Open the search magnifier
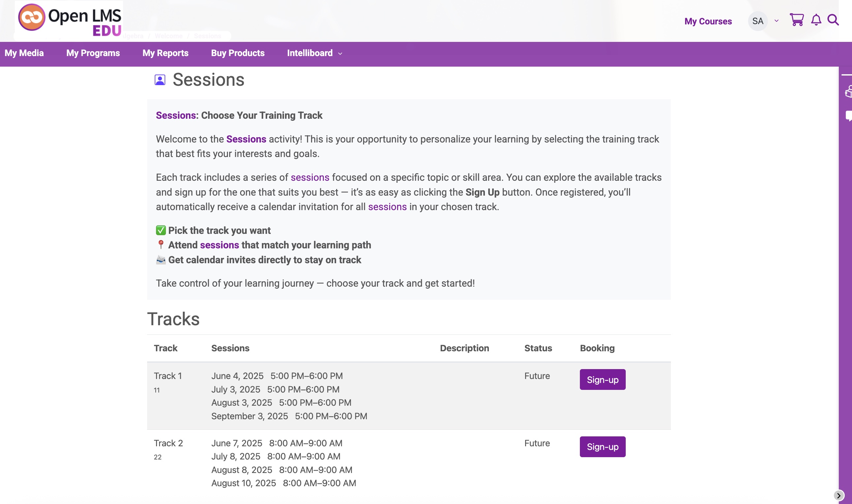Image resolution: width=852 pixels, height=504 pixels. click(x=833, y=20)
